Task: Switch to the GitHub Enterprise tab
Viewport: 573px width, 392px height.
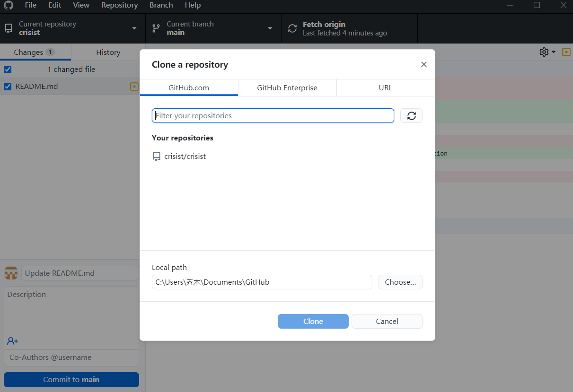Action: pyautogui.click(x=287, y=88)
